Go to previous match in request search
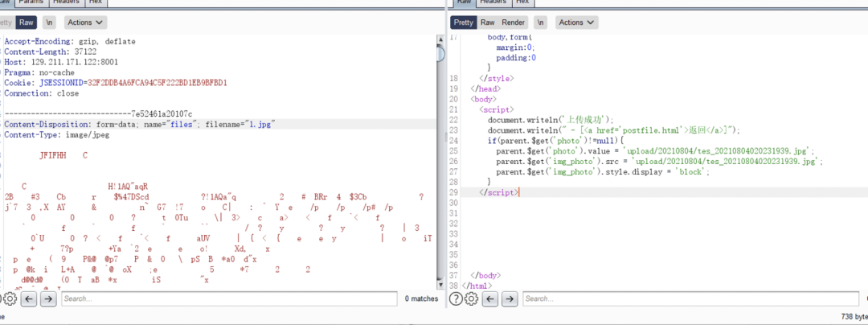The height and width of the screenshot is (325, 868). [30, 299]
